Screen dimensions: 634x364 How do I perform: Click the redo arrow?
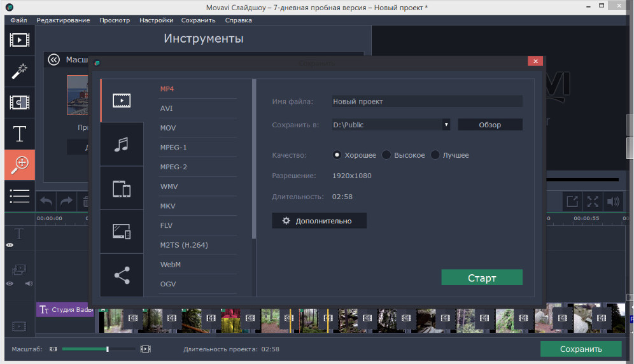(x=66, y=201)
